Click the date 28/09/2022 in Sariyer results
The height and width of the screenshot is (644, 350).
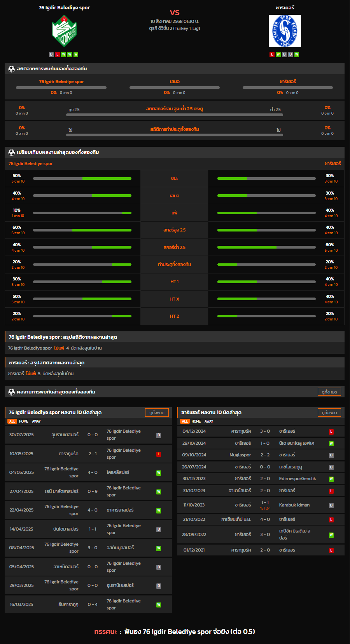click(x=194, y=534)
